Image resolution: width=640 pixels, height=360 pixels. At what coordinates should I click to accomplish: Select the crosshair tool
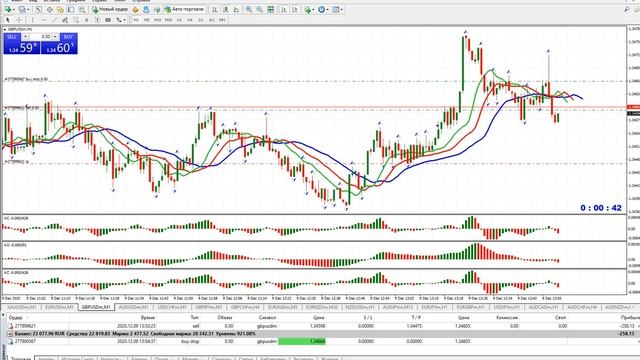(x=19, y=20)
